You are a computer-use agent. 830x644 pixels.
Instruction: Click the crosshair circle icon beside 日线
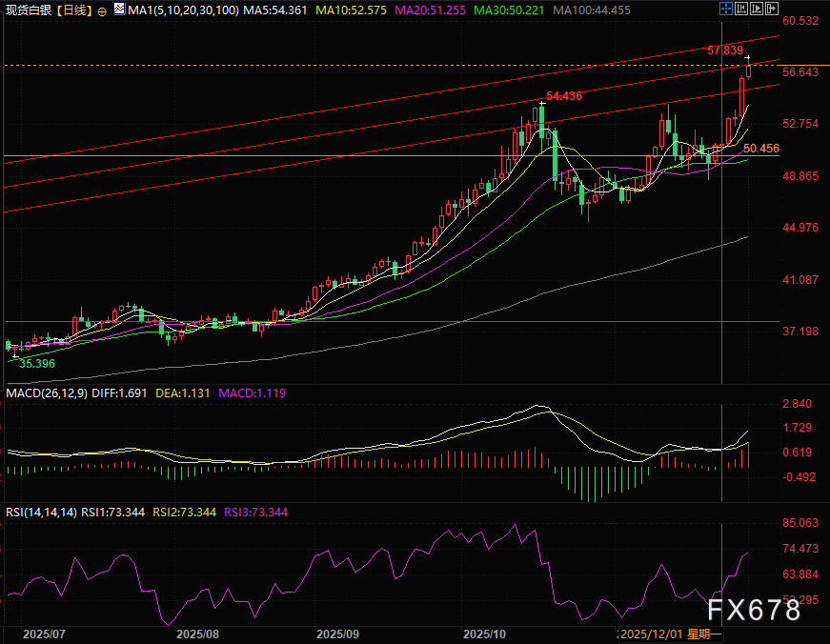click(100, 10)
